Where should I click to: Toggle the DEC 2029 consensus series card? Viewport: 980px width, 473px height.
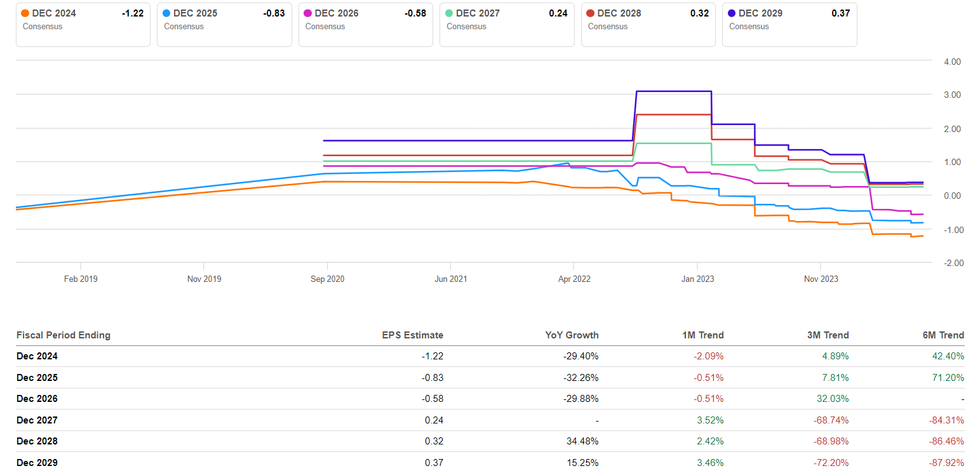click(789, 24)
